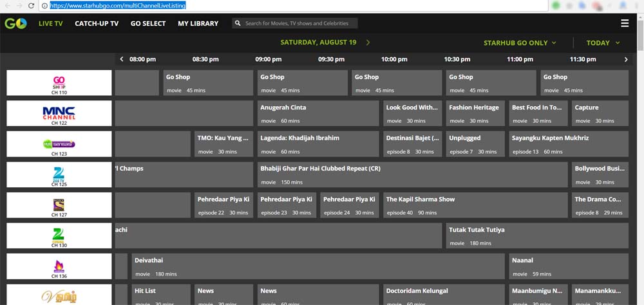Click the browser back arrow
The image size is (644, 305).
7,6
